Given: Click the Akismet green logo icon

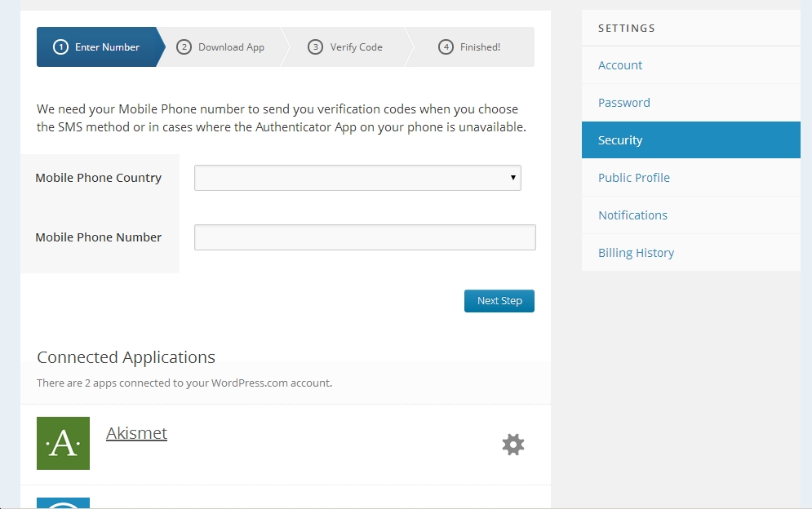Looking at the screenshot, I should tap(63, 443).
